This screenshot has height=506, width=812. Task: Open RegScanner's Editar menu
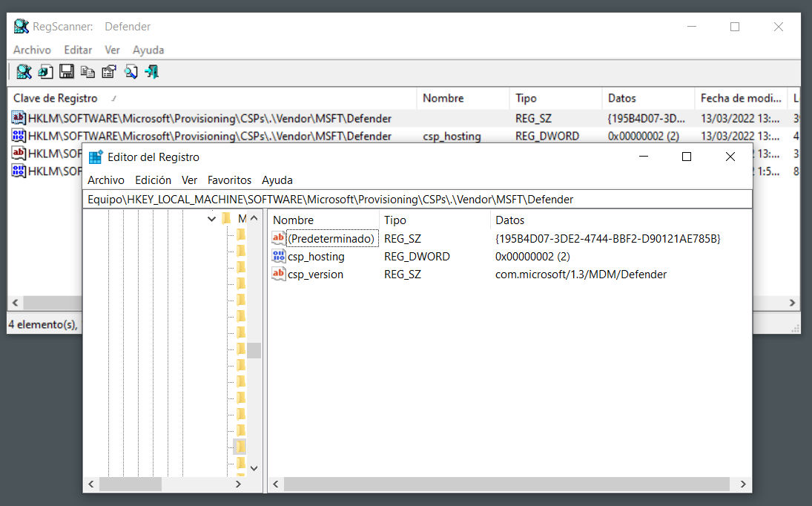tap(78, 50)
